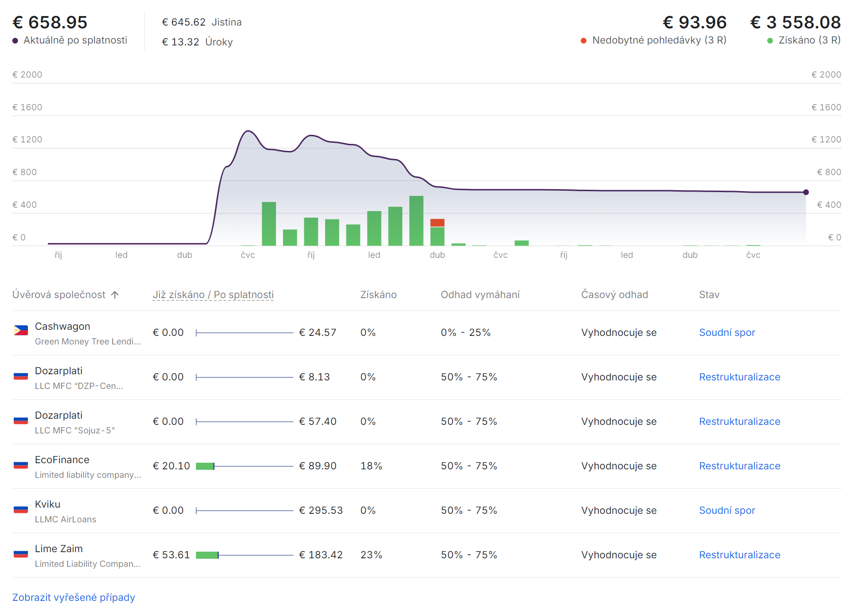The image size is (851, 616).
Task: Open Restrukturalizace status for EcoFinance
Action: tap(740, 466)
